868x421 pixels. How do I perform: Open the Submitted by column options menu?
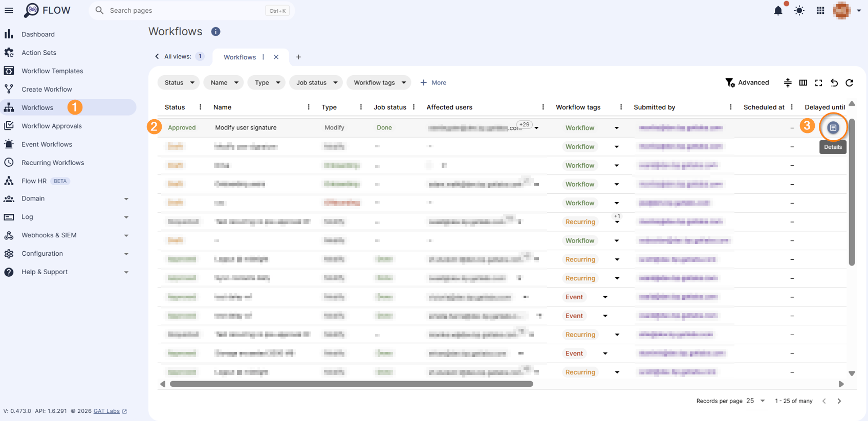(x=730, y=107)
